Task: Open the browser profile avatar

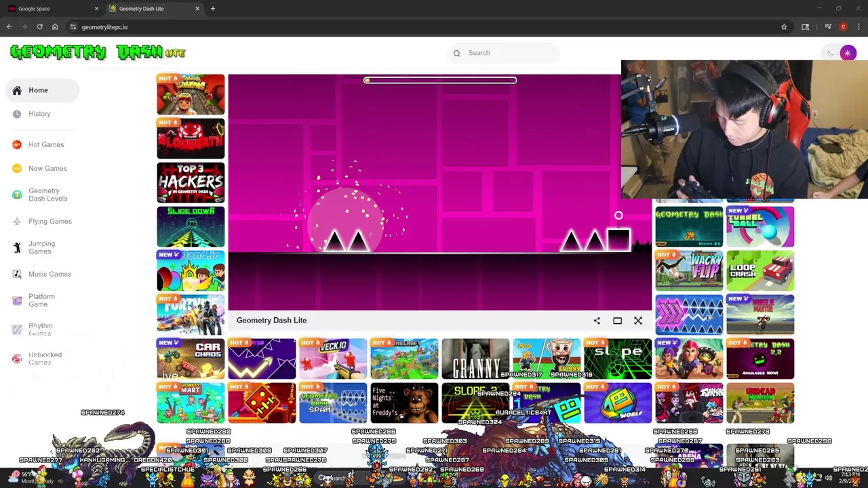Action: (843, 27)
